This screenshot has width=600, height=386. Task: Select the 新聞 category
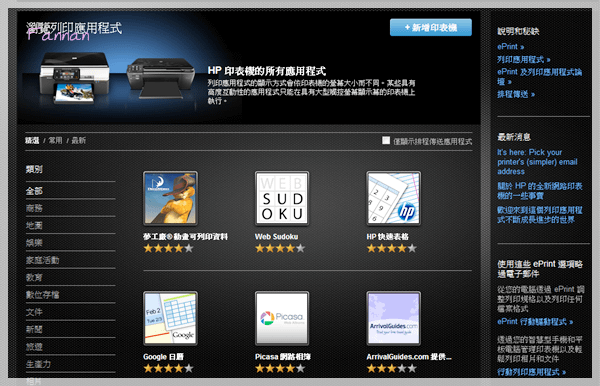[x=34, y=329]
